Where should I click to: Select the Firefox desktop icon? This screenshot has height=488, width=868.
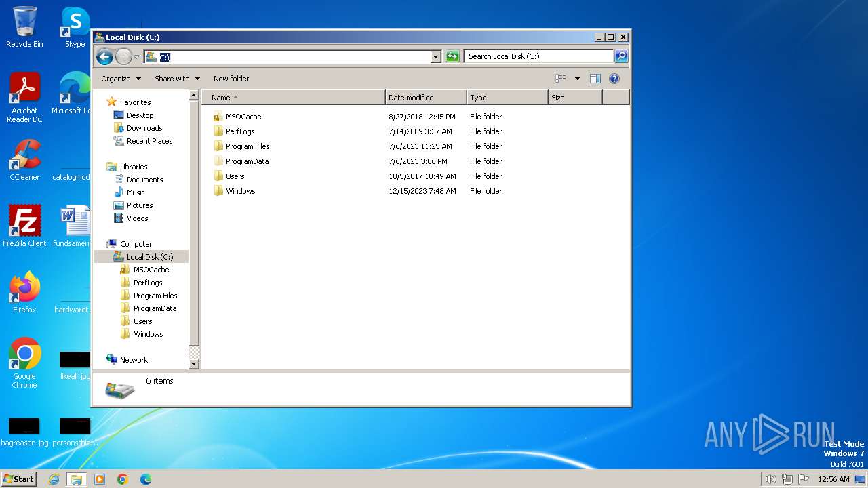tap(24, 293)
